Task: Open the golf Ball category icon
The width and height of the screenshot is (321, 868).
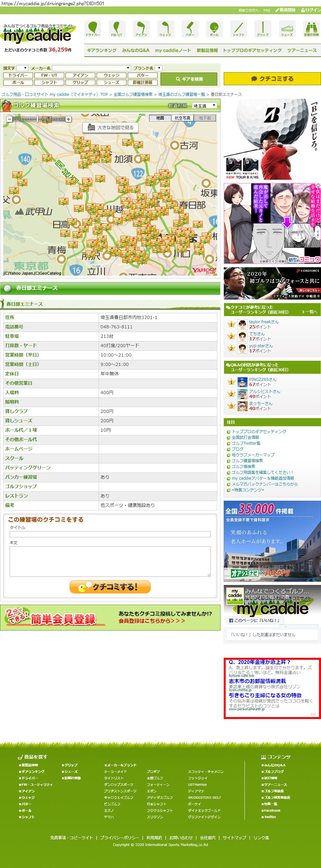Action: (214, 28)
